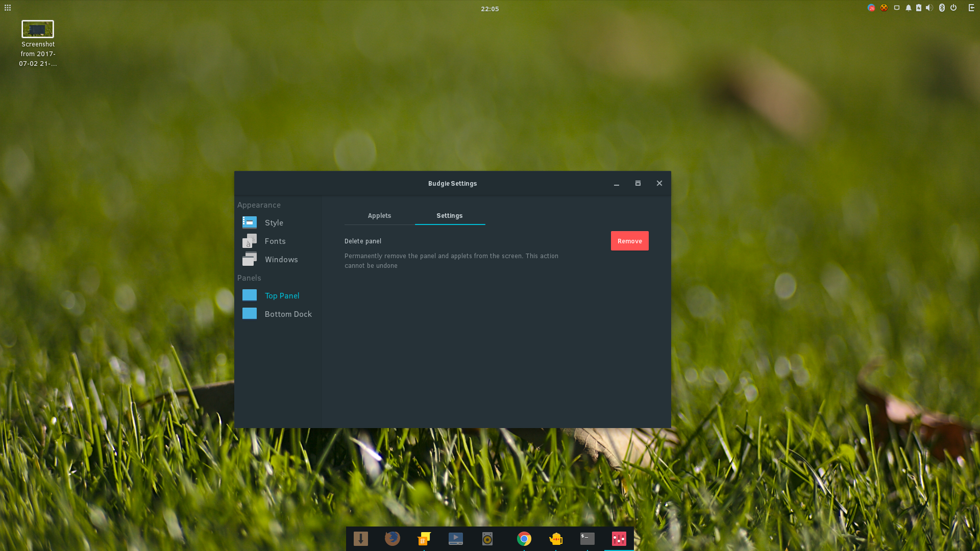Click the notification count badge in the tray

click(x=871, y=8)
